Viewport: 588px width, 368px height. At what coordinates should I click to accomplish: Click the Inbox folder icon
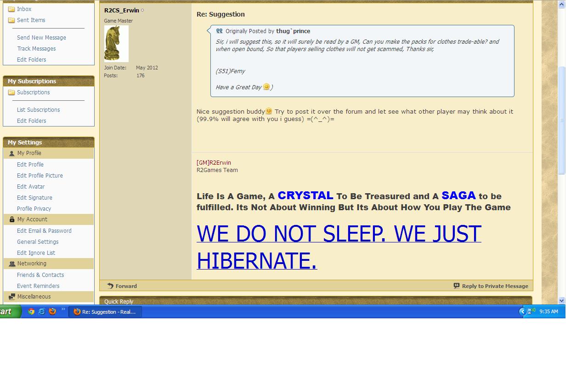click(11, 9)
